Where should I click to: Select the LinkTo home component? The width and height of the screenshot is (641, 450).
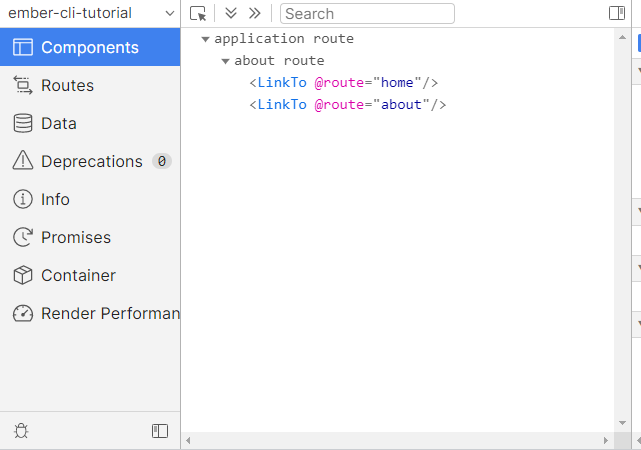[397, 83]
